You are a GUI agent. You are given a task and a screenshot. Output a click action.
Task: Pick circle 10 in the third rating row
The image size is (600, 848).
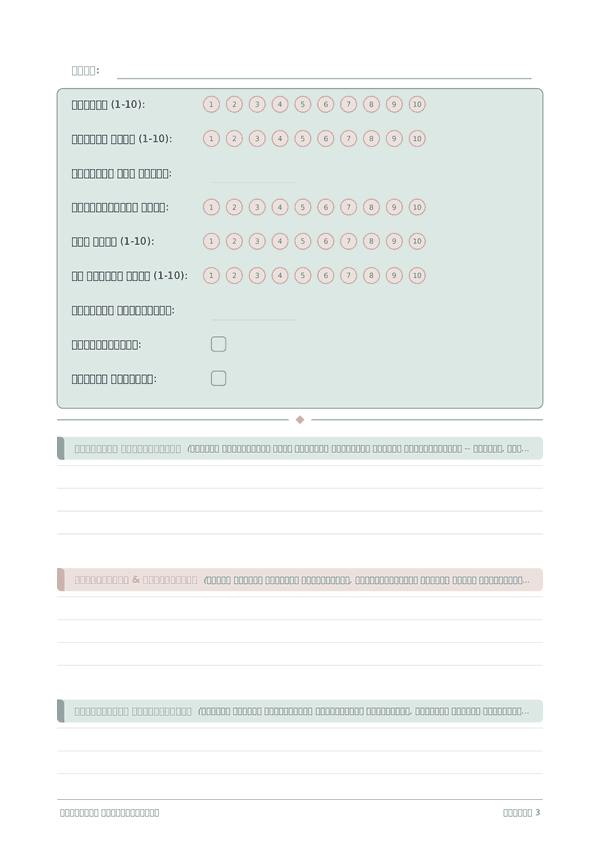417,207
